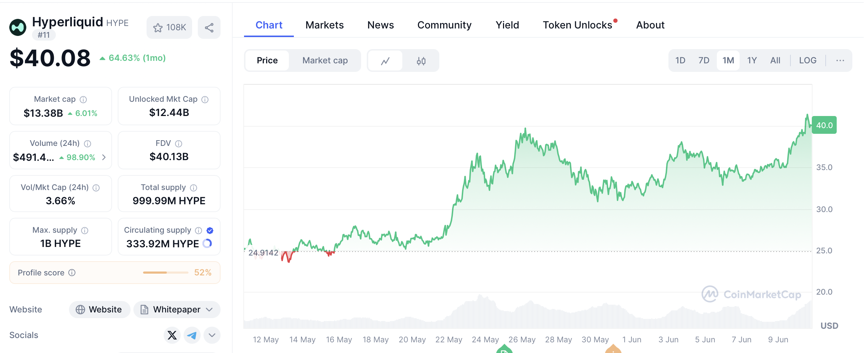Switch to the Token Unlocks tab
Screen dimensions: 868x353
577,25
